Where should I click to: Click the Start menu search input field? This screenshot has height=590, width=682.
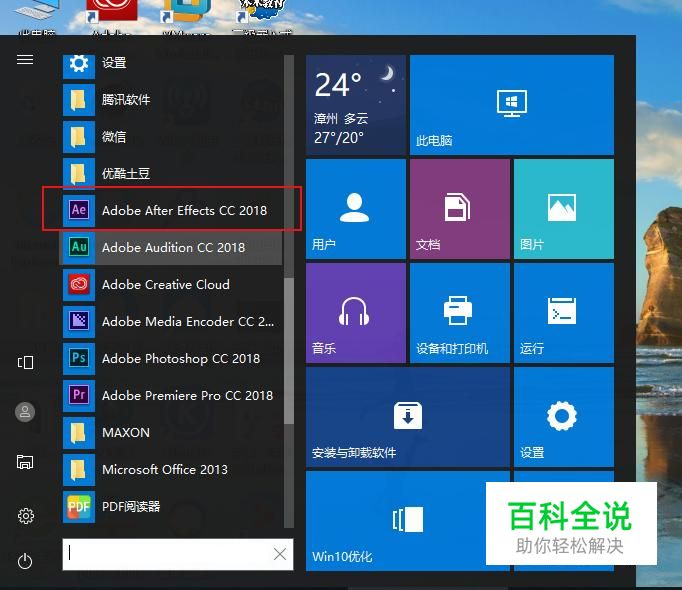coord(177,554)
